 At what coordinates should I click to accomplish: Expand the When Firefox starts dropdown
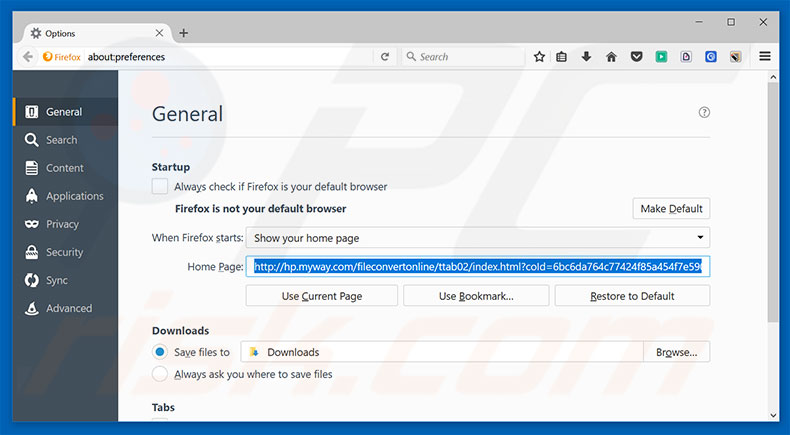click(x=478, y=238)
